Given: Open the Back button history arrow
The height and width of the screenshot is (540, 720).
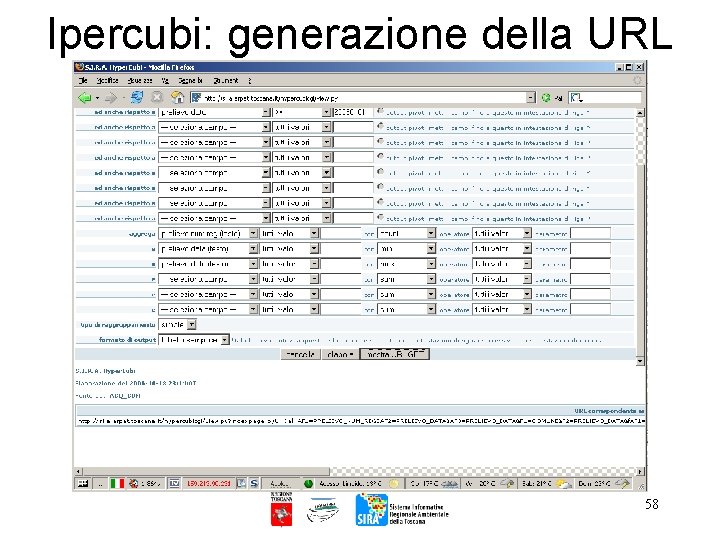Looking at the screenshot, I should click(97, 98).
